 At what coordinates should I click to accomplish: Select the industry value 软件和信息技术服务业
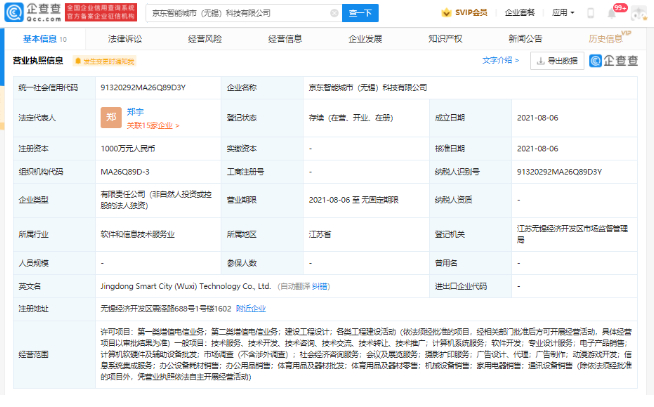(x=137, y=234)
